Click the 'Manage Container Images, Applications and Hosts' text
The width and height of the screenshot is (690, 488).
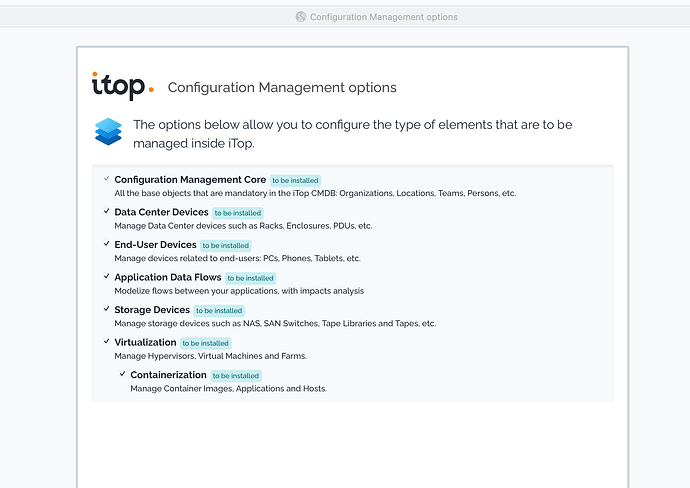(228, 389)
